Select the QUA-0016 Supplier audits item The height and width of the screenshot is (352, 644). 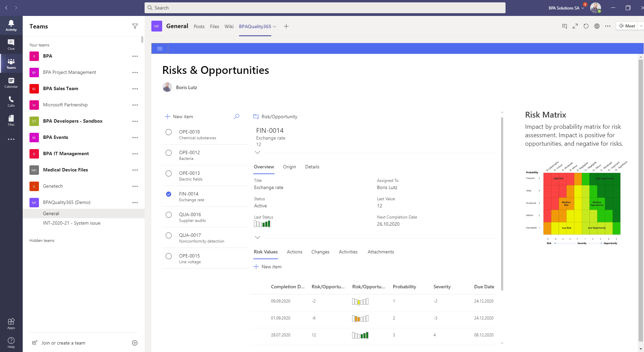(169, 215)
